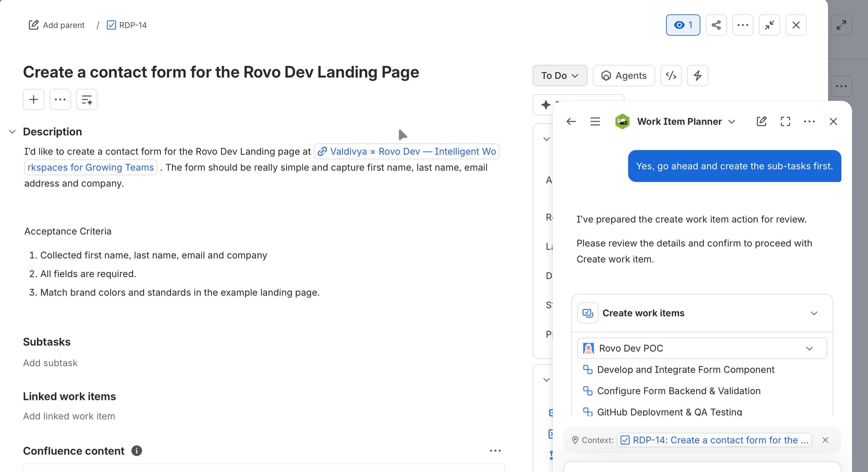Image resolution: width=868 pixels, height=472 pixels.
Task: Click the RDP-14 context chip in chat
Action: pos(714,440)
